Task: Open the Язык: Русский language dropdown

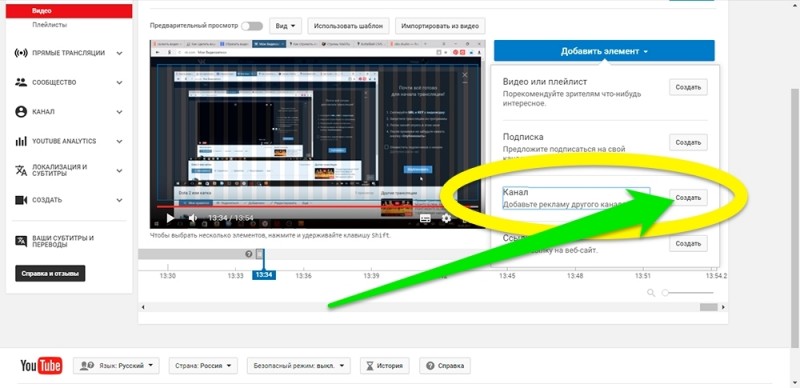Action: point(116,366)
